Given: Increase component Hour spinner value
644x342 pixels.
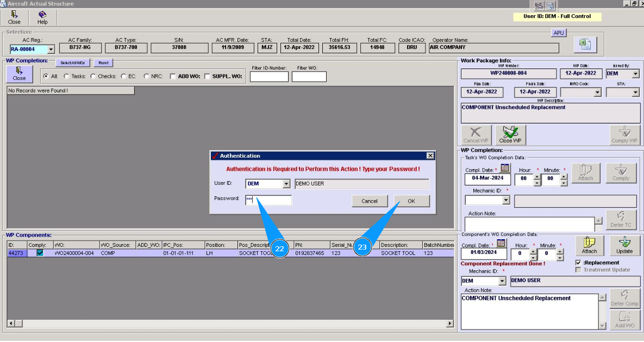Looking at the screenshot, I should (533, 252).
